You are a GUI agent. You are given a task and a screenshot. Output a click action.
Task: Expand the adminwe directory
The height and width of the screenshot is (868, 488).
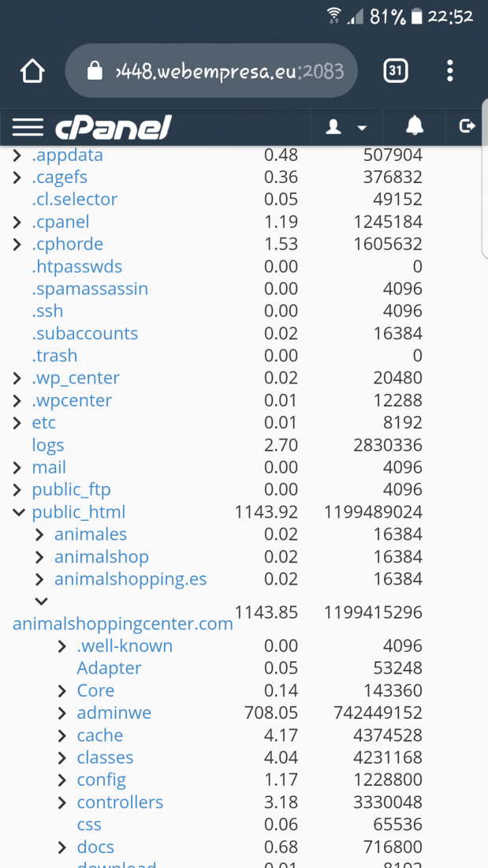click(62, 713)
